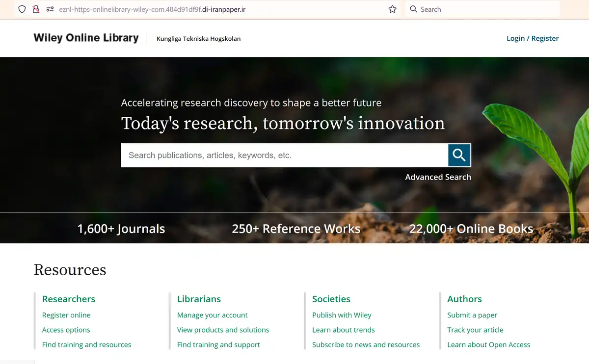Open Advanced Search
589x364 pixels.
[x=438, y=177]
